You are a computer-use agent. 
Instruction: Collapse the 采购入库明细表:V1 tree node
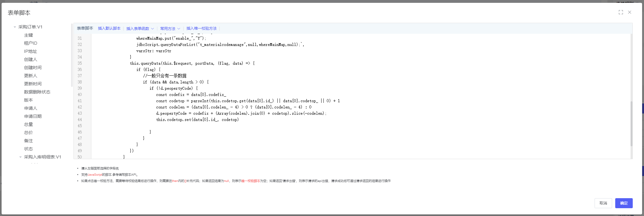(21, 157)
